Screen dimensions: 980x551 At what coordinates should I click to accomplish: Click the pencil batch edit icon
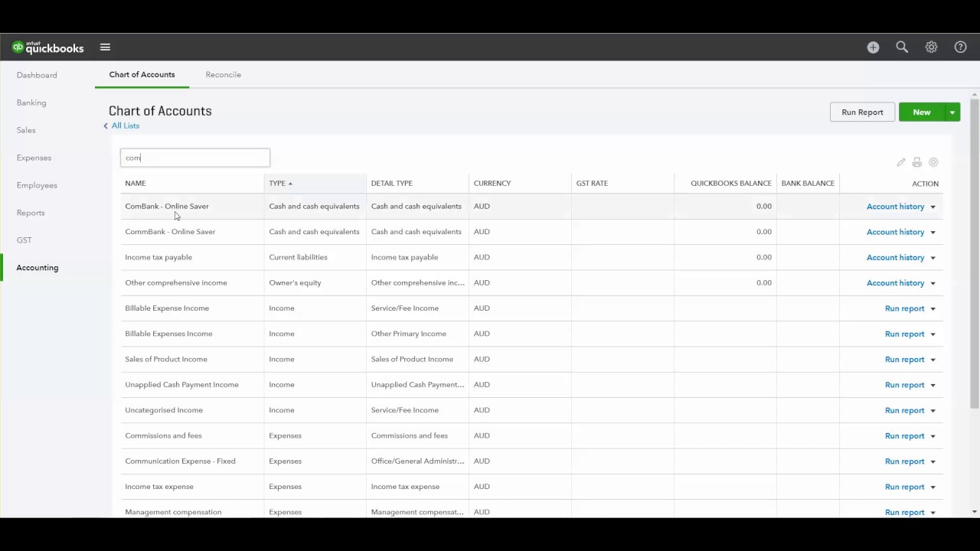901,162
